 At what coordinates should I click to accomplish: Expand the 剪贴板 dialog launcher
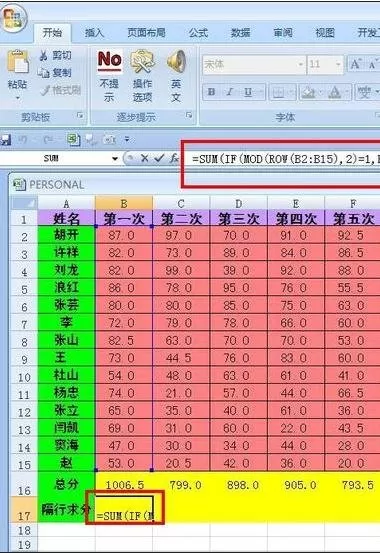click(81, 115)
